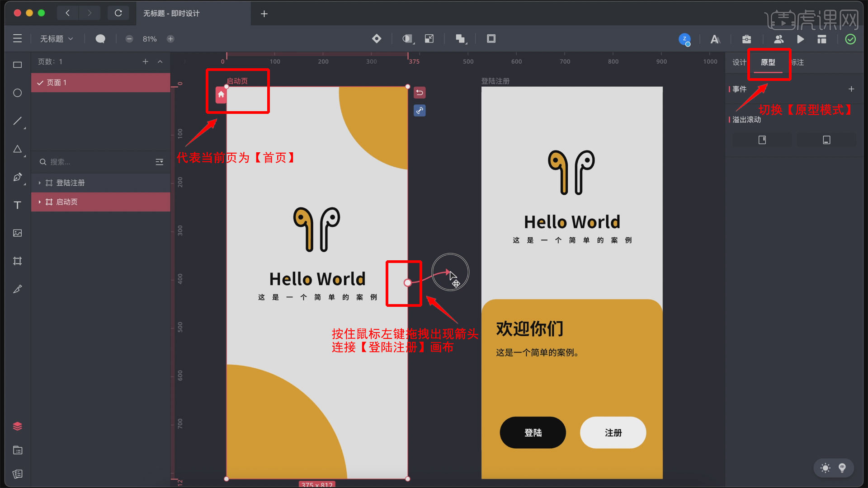Start prototype preview play button

(x=801, y=39)
